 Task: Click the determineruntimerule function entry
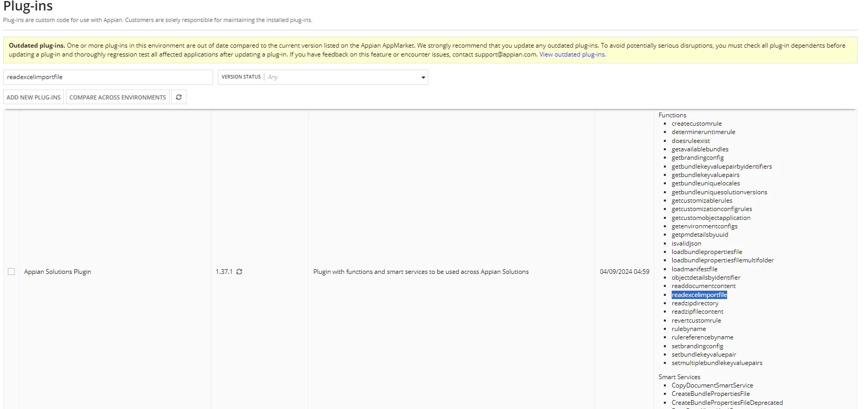[x=704, y=132]
